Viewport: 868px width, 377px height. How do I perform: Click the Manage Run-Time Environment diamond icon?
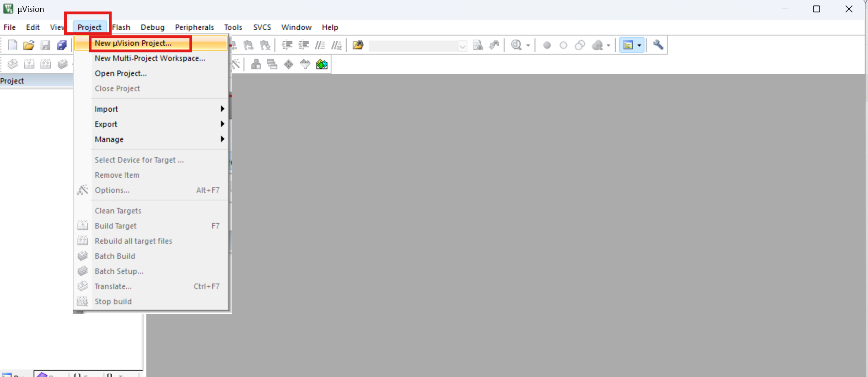289,64
